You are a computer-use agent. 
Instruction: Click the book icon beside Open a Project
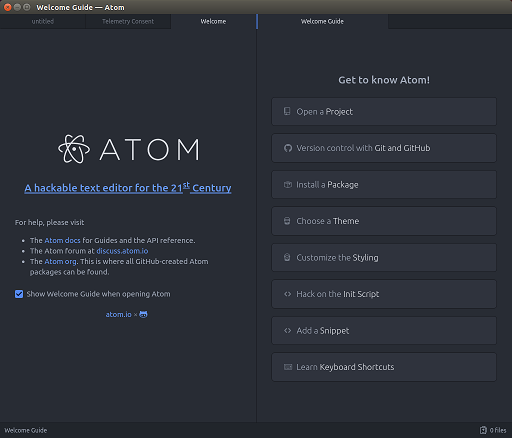[287, 111]
